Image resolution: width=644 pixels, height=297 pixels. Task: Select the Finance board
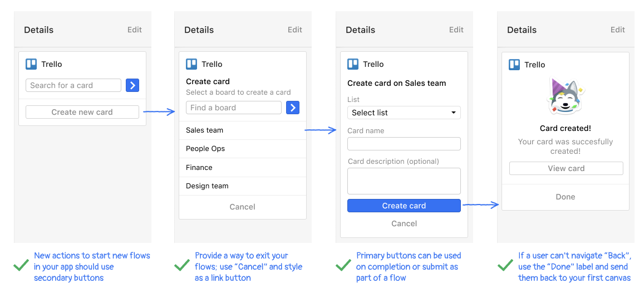click(x=242, y=167)
